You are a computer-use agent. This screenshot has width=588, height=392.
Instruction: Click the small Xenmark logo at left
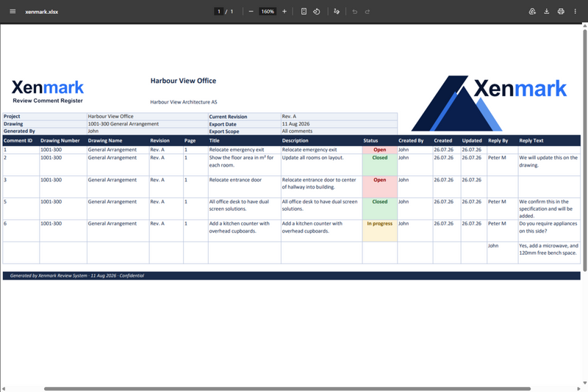(x=48, y=87)
